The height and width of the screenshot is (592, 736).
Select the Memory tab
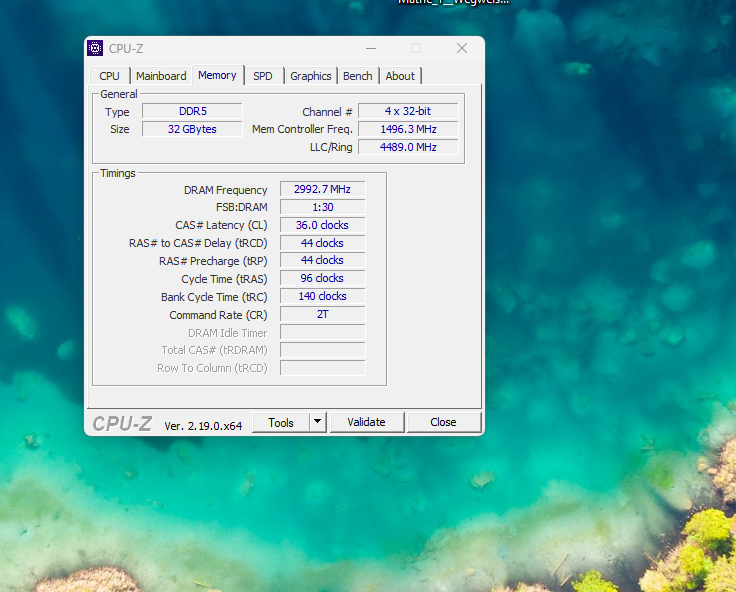click(x=217, y=75)
